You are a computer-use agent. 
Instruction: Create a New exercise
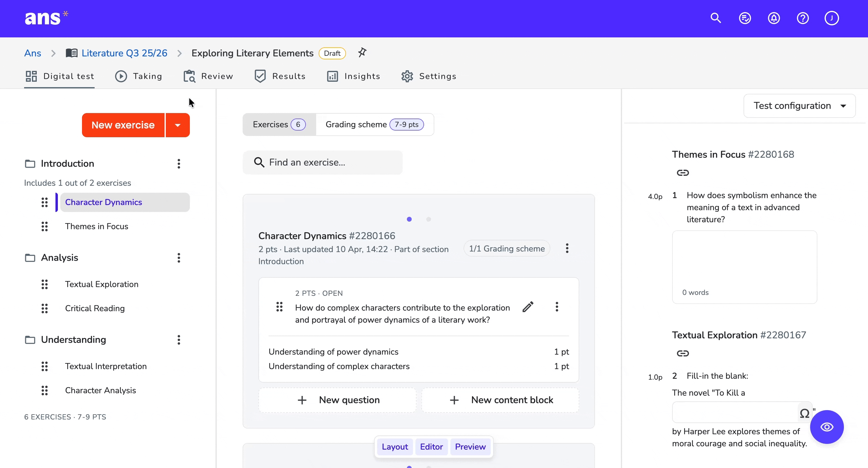[123, 125]
